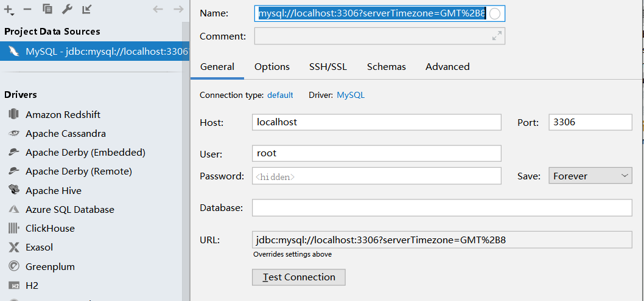Image resolution: width=644 pixels, height=301 pixels.
Task: Switch to the SSH/SSL tab
Action: (x=327, y=67)
